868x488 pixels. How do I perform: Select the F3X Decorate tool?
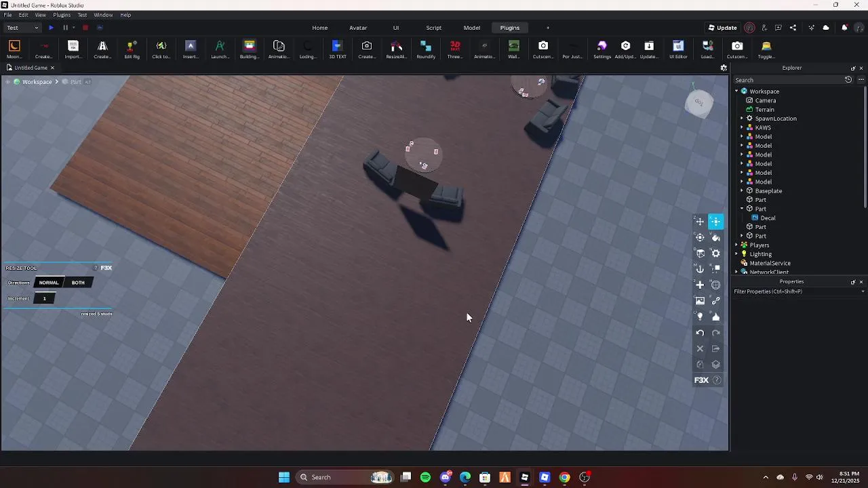pos(716,317)
